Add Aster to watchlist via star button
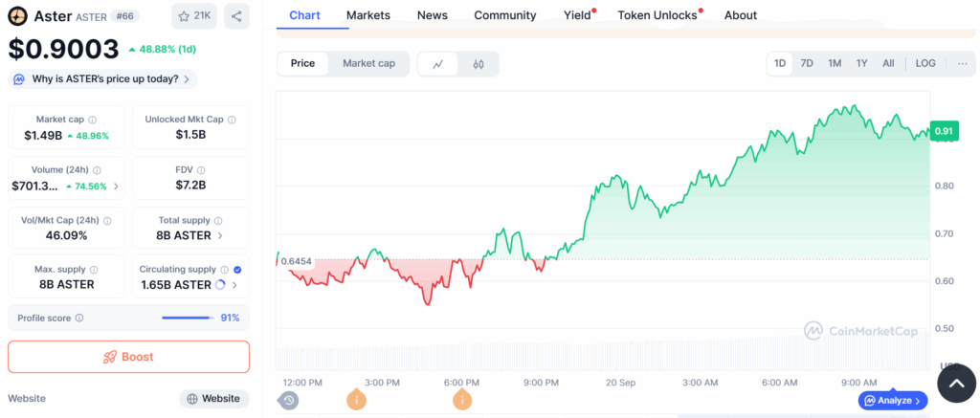The height and width of the screenshot is (418, 980). click(x=194, y=16)
